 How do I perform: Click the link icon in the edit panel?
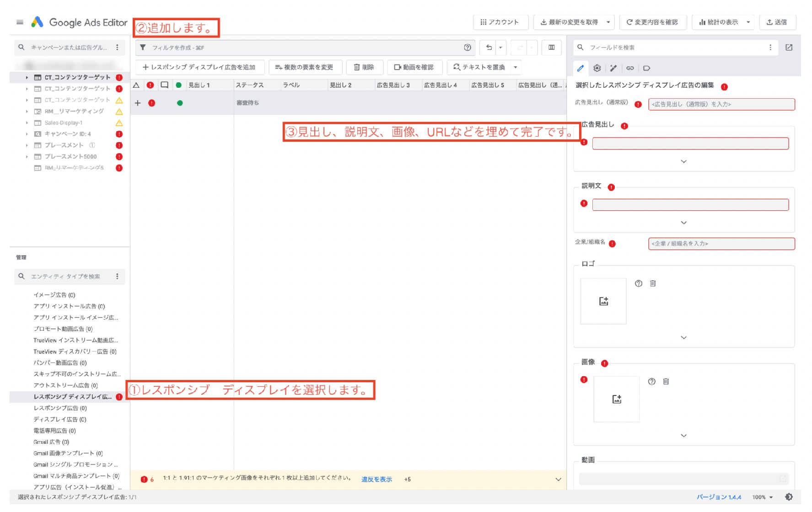[631, 69]
